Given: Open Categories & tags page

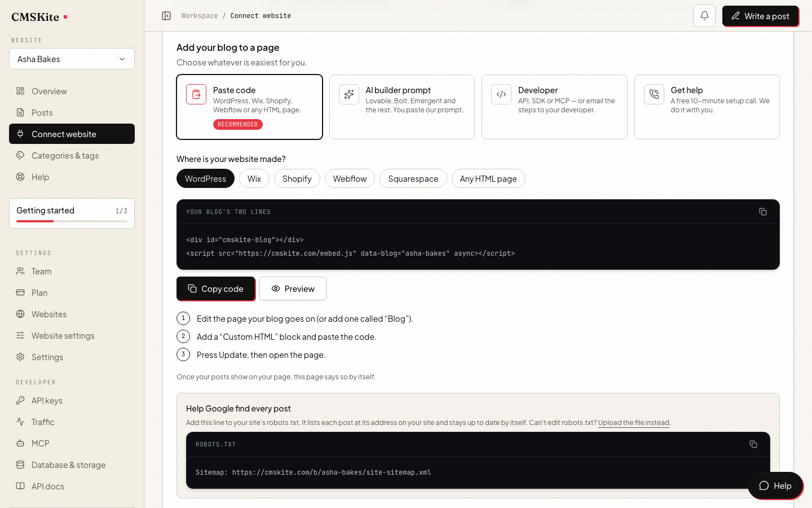Looking at the screenshot, I should tap(72, 155).
